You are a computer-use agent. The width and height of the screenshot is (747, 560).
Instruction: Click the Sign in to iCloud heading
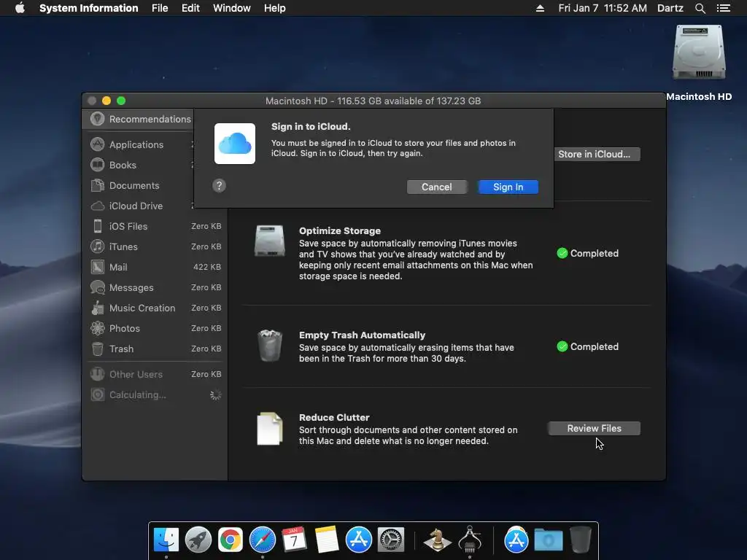(x=311, y=127)
